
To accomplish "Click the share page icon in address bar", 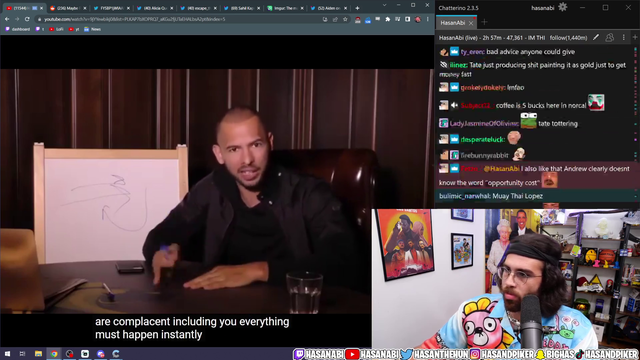I will coord(335,19).
